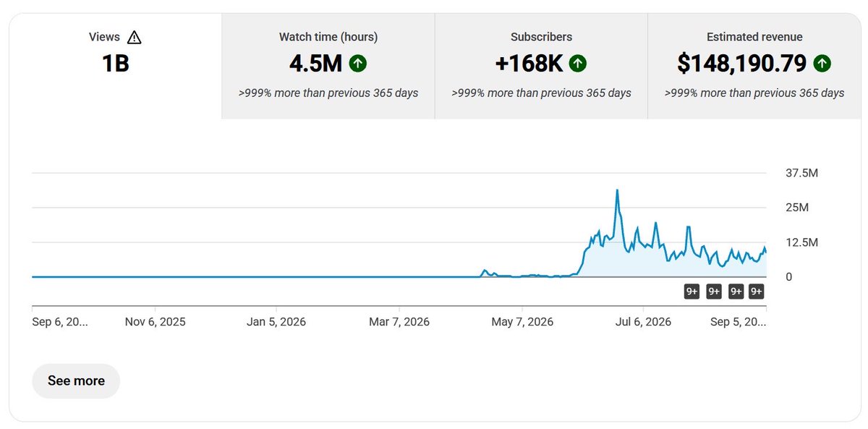Screen dimensions: 868x429
Task: Click the 37.5M axis label
Action: point(801,173)
